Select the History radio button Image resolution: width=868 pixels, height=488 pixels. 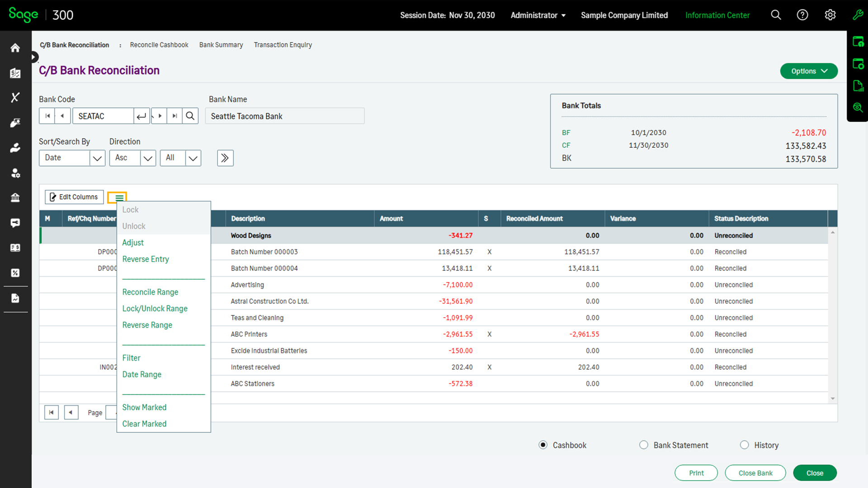coord(744,445)
